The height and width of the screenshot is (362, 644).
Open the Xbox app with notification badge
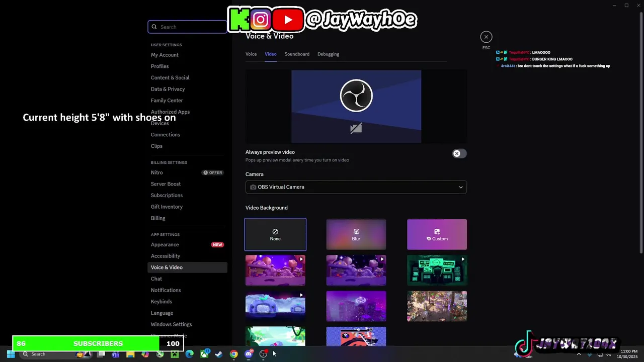(205, 354)
